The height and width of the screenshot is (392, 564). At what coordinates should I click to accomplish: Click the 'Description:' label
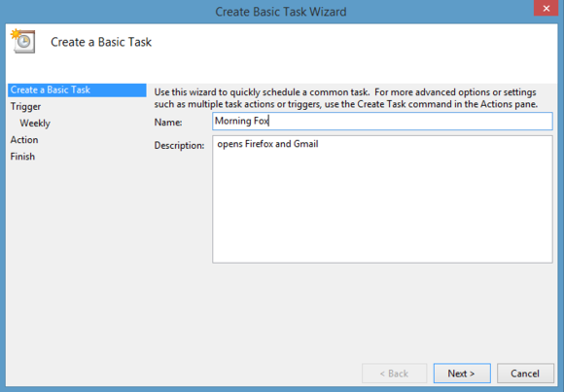[179, 146]
